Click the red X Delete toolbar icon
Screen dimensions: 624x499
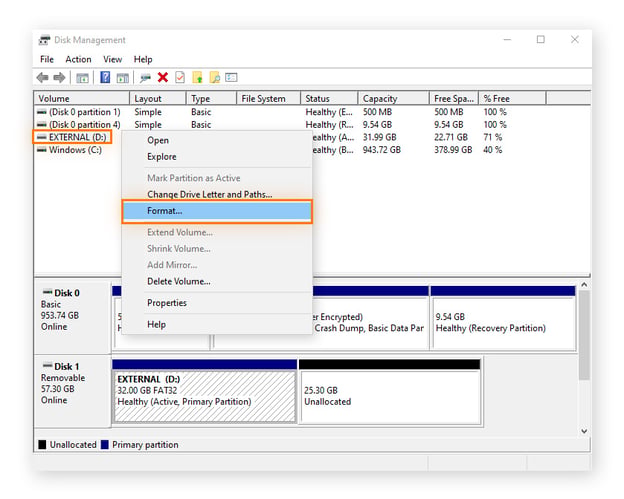[x=163, y=77]
